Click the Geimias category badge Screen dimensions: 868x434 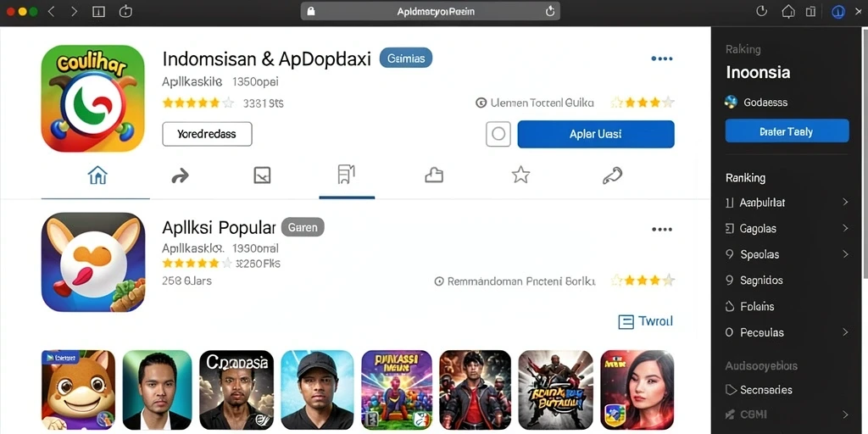pyautogui.click(x=406, y=58)
